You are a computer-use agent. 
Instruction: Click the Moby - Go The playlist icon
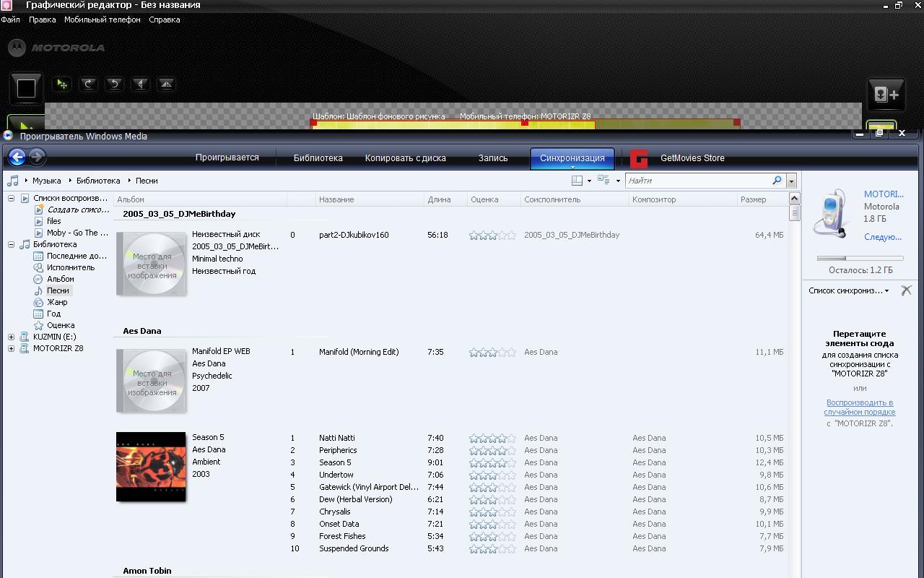39,233
